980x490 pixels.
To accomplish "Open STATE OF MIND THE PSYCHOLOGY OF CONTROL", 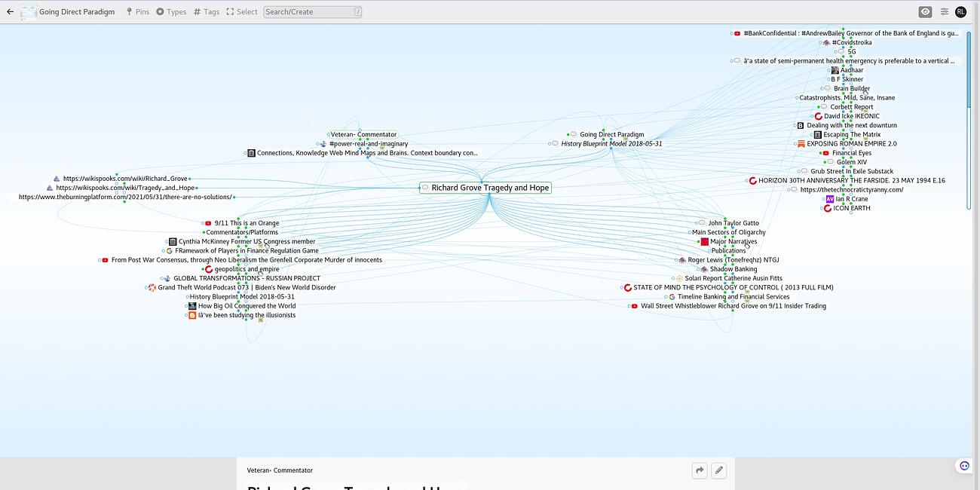I will pyautogui.click(x=733, y=287).
